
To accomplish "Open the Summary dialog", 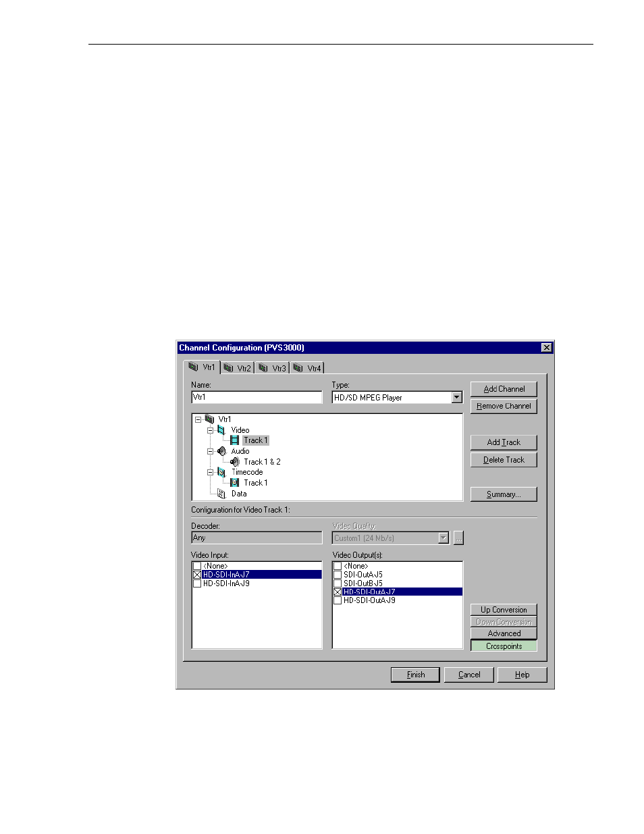I will [x=504, y=494].
